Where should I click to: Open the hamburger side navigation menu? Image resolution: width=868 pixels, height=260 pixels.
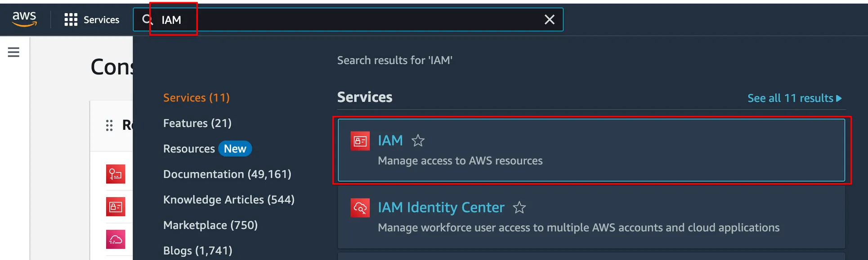[x=13, y=52]
